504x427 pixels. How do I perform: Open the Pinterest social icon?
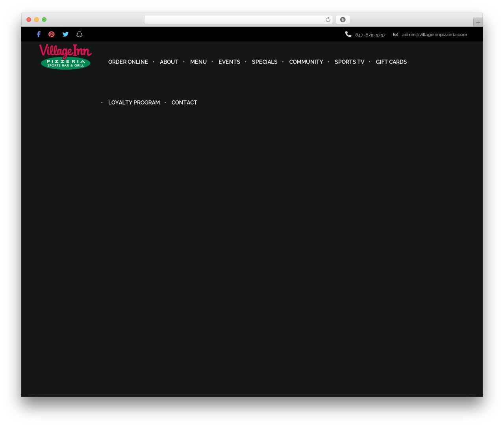coord(52,34)
